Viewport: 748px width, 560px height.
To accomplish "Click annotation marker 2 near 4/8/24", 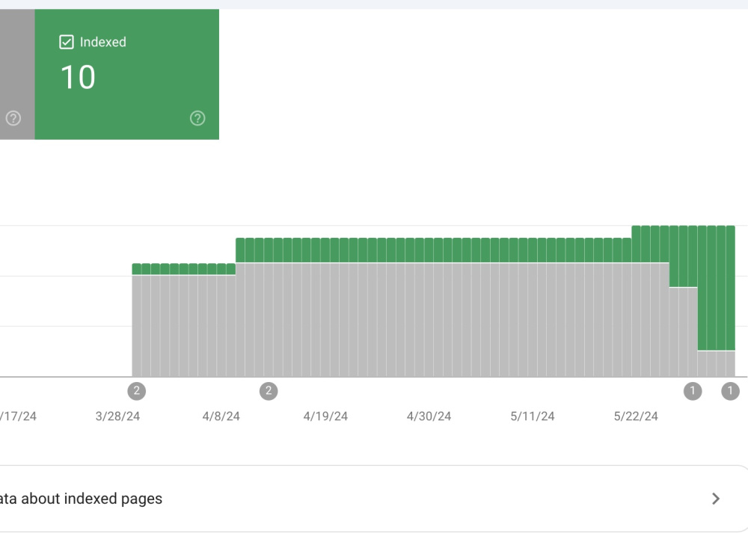I will point(269,391).
